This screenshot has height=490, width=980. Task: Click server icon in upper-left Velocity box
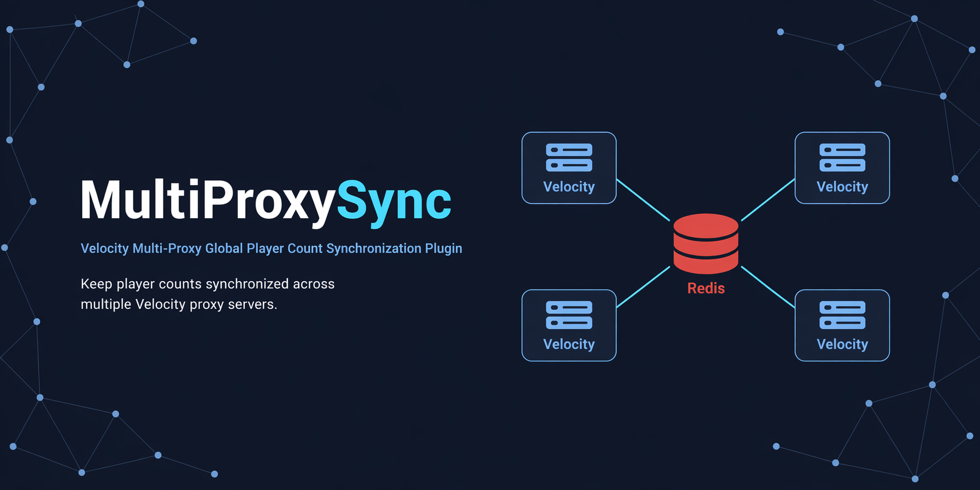tap(569, 157)
